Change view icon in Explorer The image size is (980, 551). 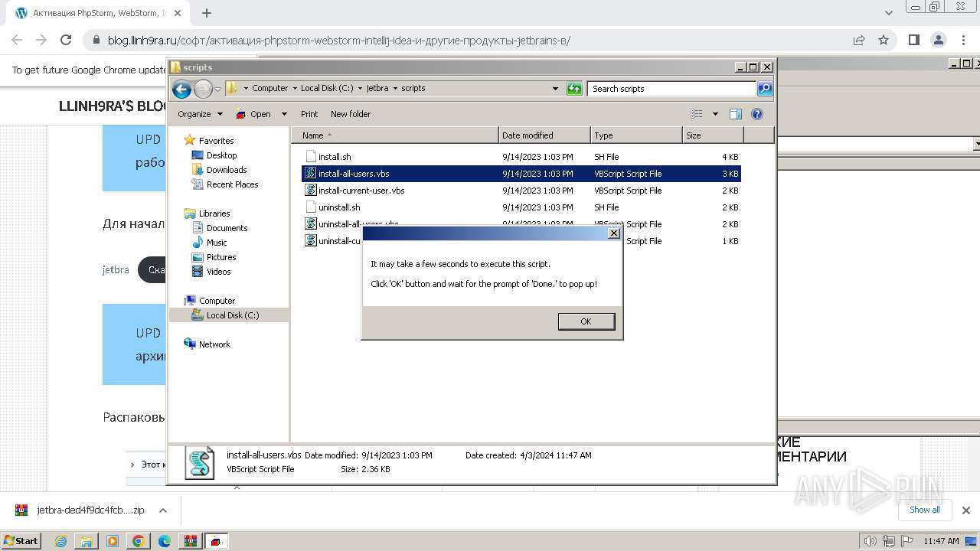click(x=696, y=114)
